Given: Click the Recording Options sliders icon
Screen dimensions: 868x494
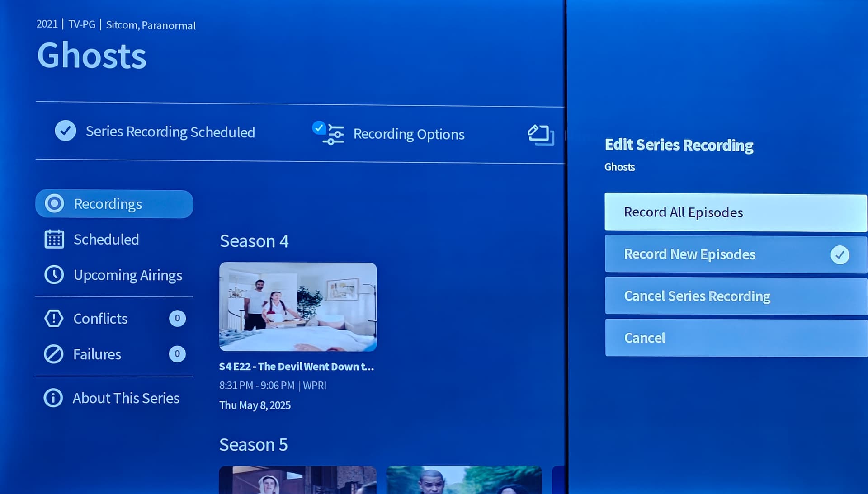Looking at the screenshot, I should click(334, 134).
